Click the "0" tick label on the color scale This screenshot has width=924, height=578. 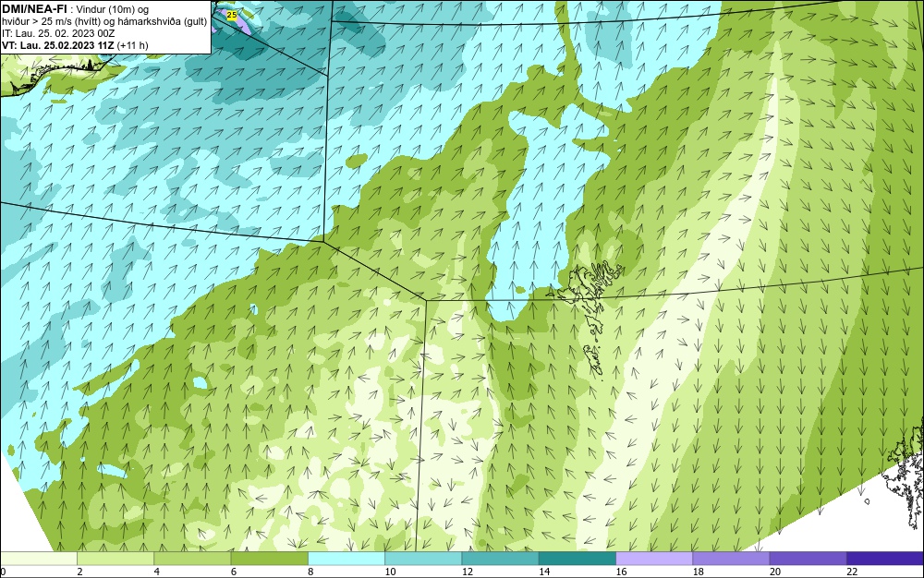coord(3,572)
